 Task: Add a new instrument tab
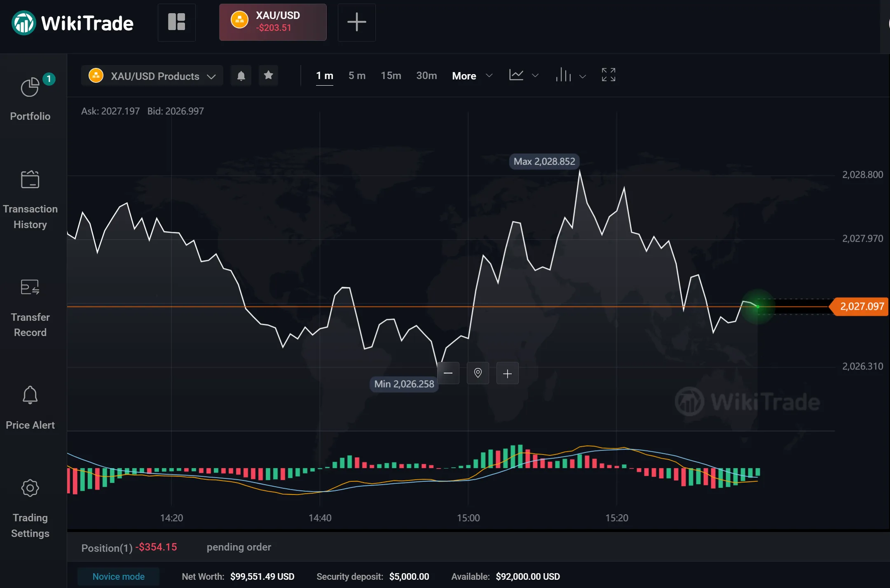(357, 22)
